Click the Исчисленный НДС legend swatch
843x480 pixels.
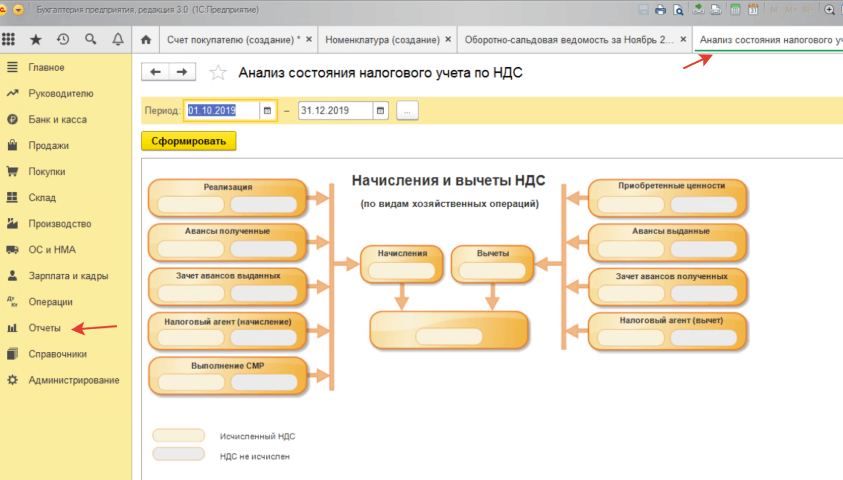tap(178, 435)
